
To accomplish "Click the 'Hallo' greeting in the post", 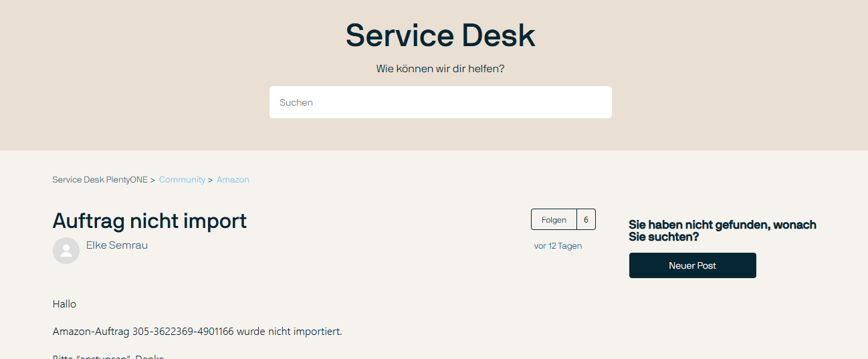I will click(64, 304).
